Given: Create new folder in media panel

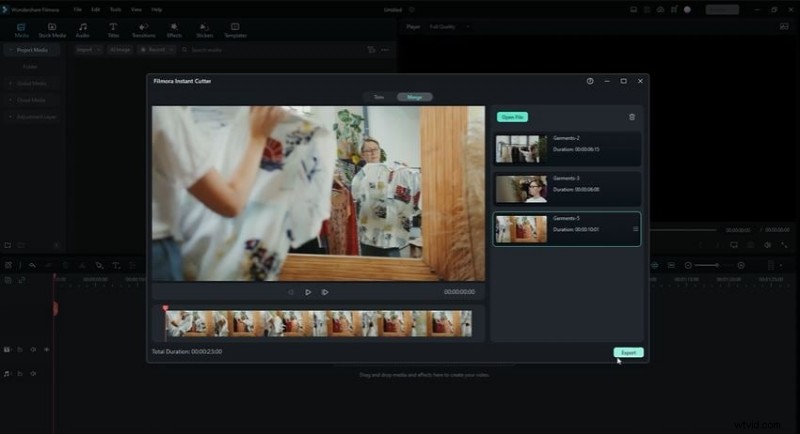Looking at the screenshot, I should click(x=8, y=245).
